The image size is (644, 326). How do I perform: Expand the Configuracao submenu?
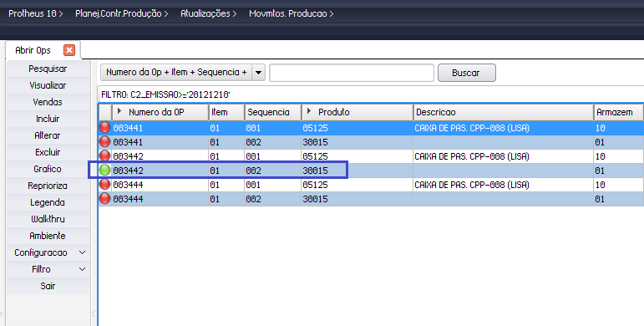point(82,252)
